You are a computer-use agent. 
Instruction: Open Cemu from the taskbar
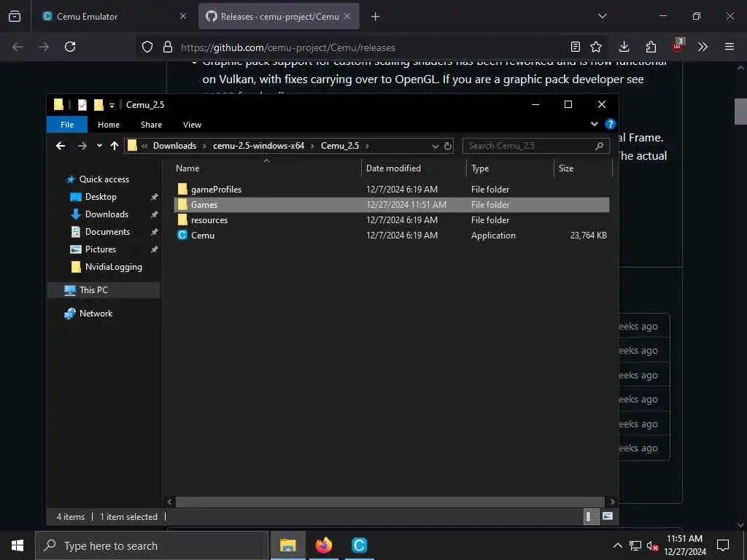pyautogui.click(x=359, y=545)
